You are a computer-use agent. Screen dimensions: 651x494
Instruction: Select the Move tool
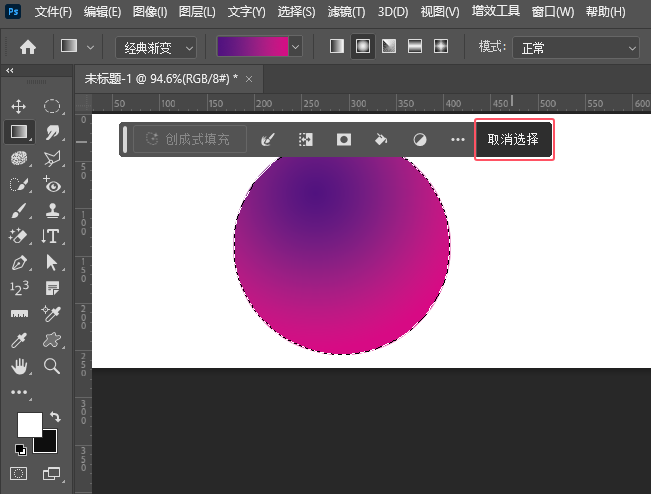point(19,107)
